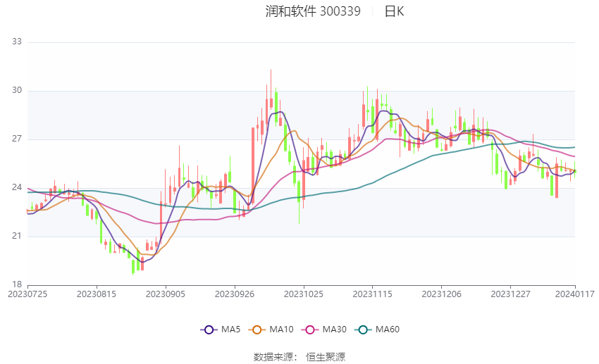Click the 21 y-axis price label
Viewport: 599px width, 364px height.
click(x=17, y=236)
